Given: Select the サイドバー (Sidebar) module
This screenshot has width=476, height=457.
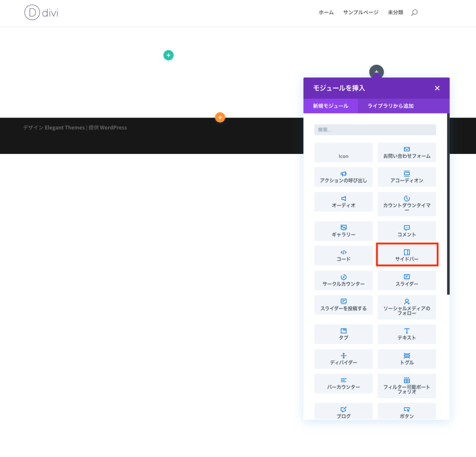Looking at the screenshot, I should [x=406, y=255].
